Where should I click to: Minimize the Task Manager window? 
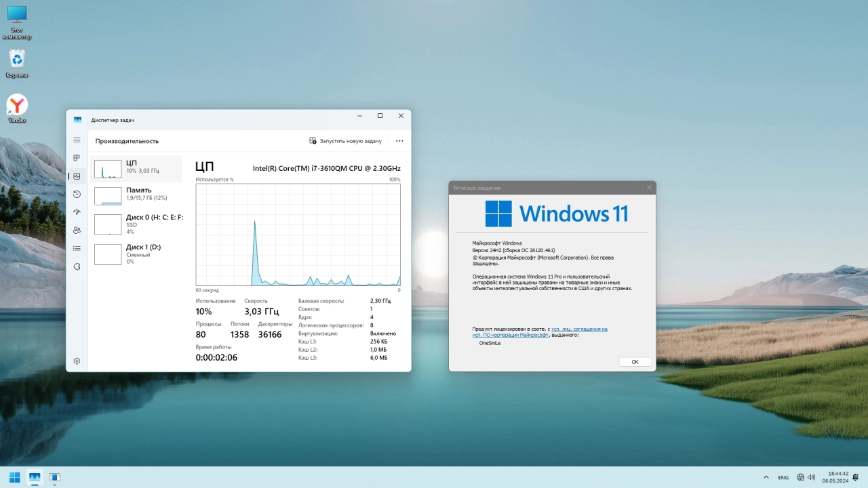pyautogui.click(x=359, y=116)
